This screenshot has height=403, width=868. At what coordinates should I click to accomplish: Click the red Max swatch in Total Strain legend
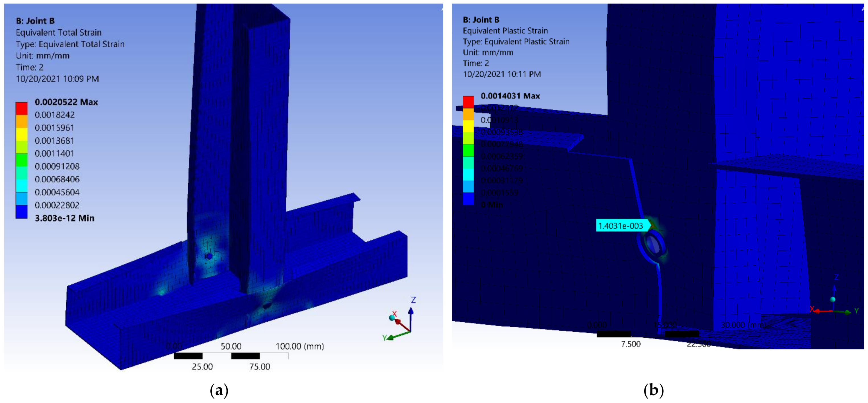click(x=22, y=108)
